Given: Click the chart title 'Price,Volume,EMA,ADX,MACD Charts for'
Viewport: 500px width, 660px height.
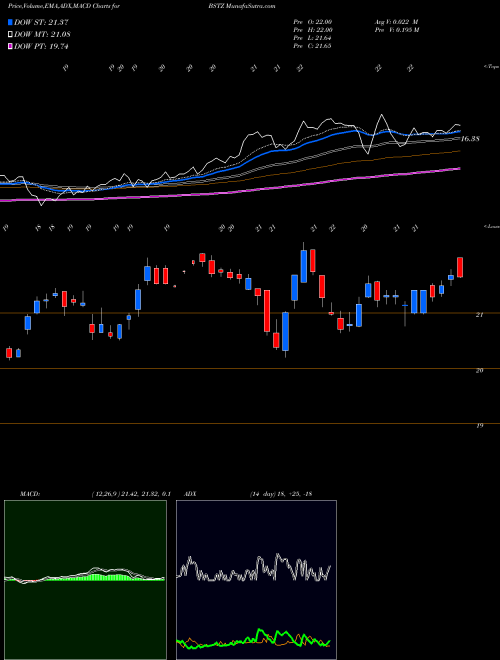Looking at the screenshot, I should (x=64, y=6).
